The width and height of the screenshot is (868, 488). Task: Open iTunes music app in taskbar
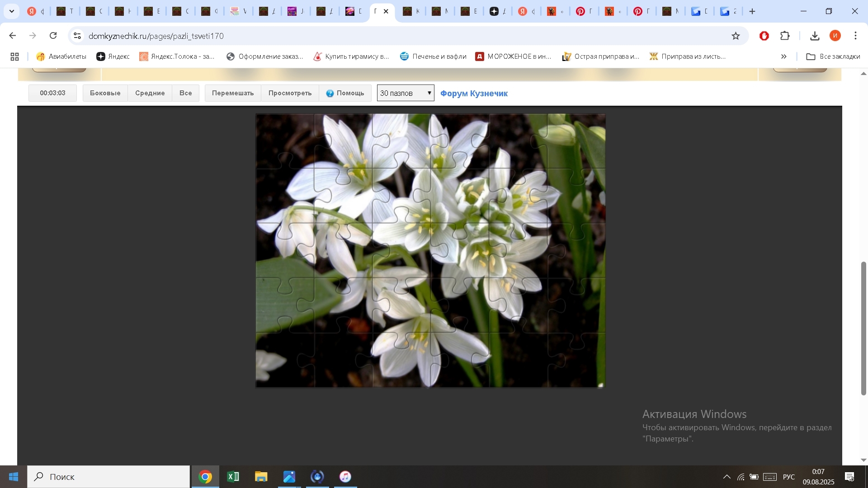[x=345, y=477]
